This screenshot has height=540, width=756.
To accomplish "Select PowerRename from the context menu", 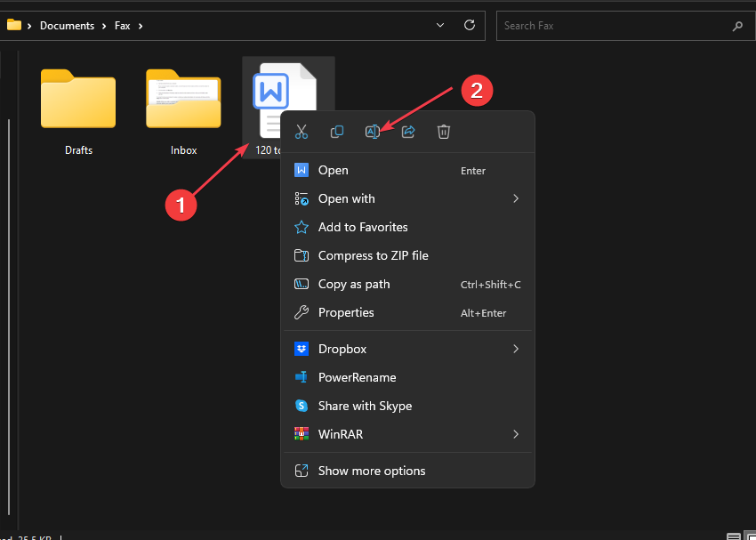I will click(x=357, y=377).
